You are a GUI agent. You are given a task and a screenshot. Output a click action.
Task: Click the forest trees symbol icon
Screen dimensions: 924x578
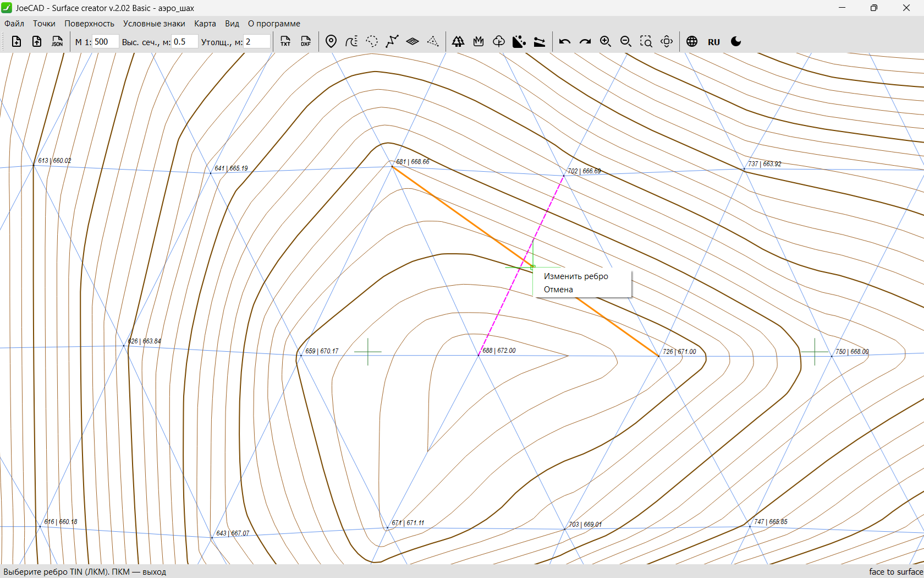click(x=458, y=42)
